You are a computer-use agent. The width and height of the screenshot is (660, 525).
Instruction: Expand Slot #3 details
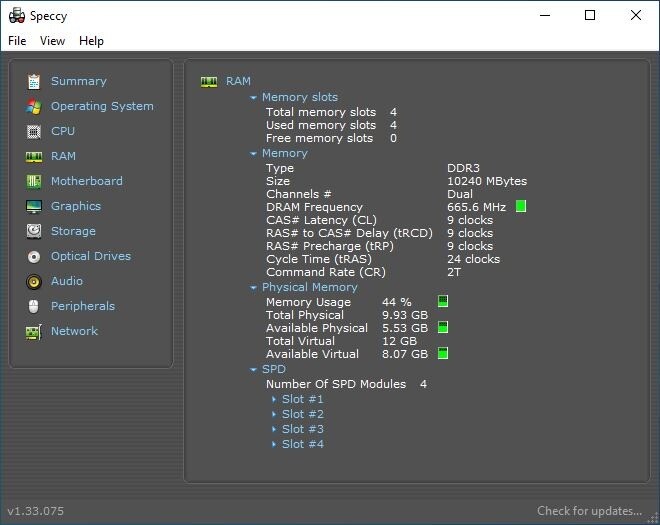coord(274,429)
